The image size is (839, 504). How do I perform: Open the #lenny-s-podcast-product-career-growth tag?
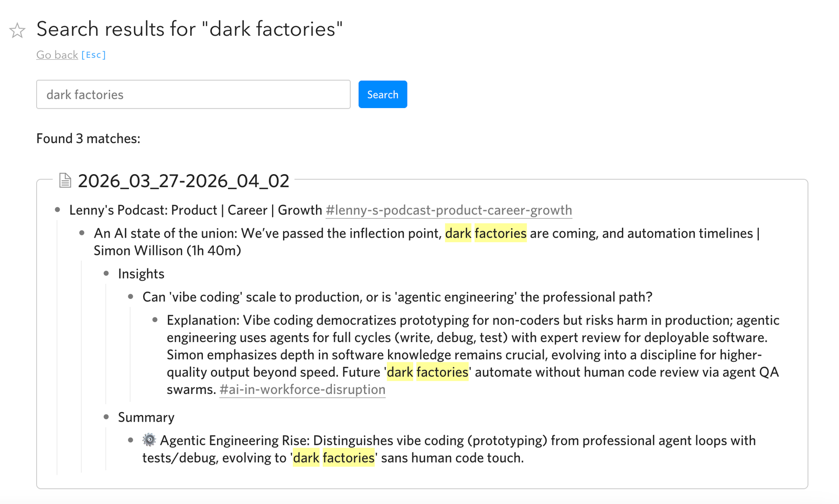(448, 210)
